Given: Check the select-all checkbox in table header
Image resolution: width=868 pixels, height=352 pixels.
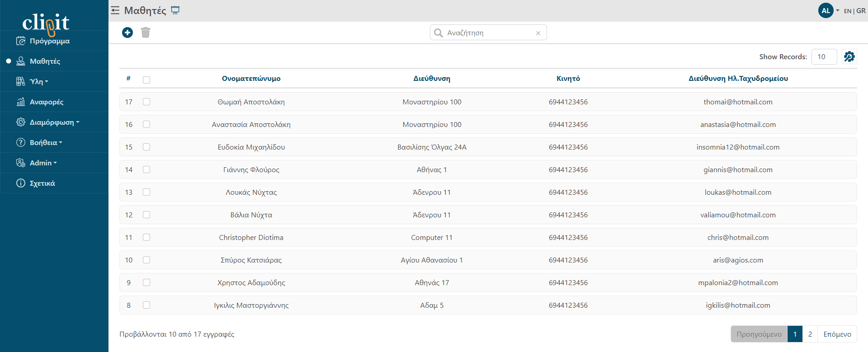Looking at the screenshot, I should 146,80.
